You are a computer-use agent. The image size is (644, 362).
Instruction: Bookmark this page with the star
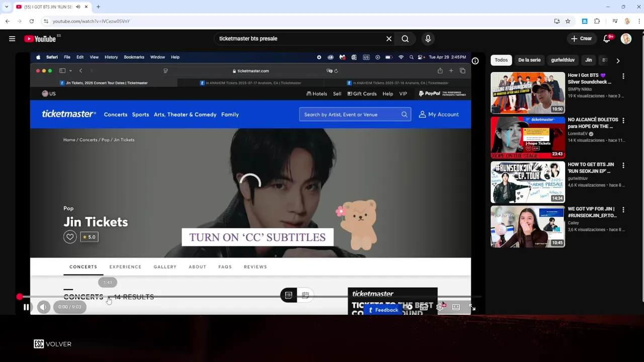tap(568, 21)
